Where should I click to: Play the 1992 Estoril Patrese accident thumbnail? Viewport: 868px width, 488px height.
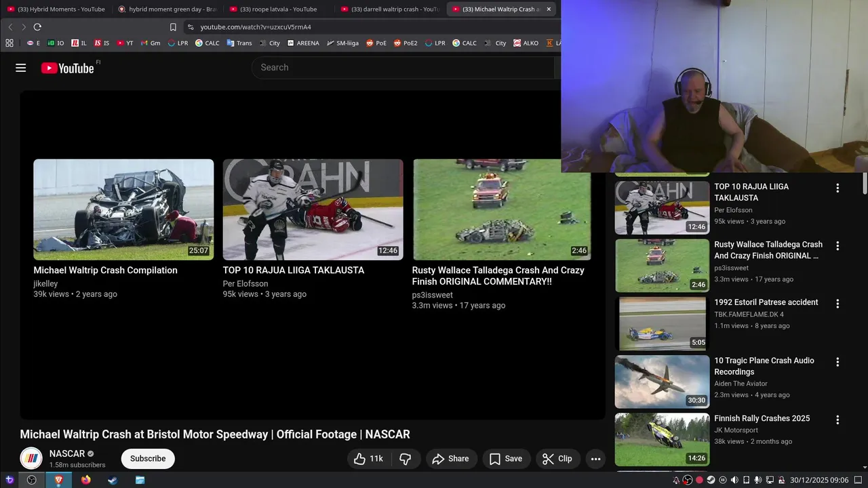(663, 323)
